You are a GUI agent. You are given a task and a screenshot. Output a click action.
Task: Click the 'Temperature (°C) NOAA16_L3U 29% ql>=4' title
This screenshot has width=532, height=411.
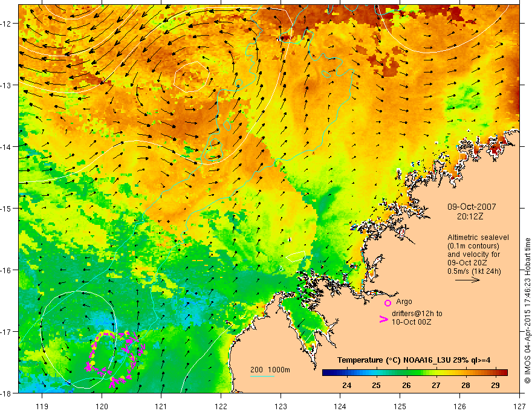(414, 360)
